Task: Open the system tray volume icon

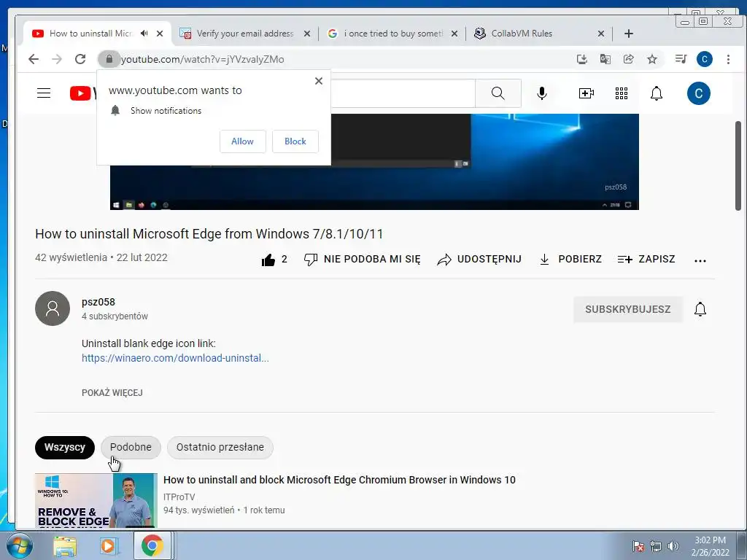Action: tap(673, 546)
